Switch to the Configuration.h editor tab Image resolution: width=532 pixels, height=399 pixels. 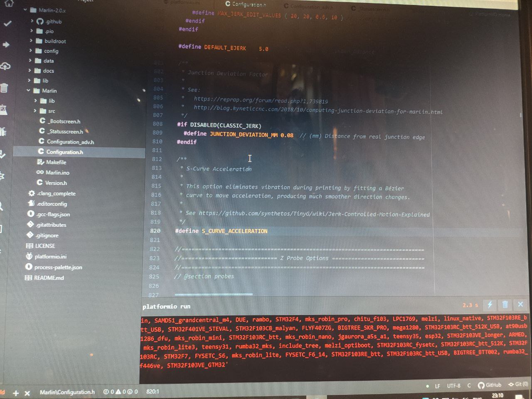[246, 4]
